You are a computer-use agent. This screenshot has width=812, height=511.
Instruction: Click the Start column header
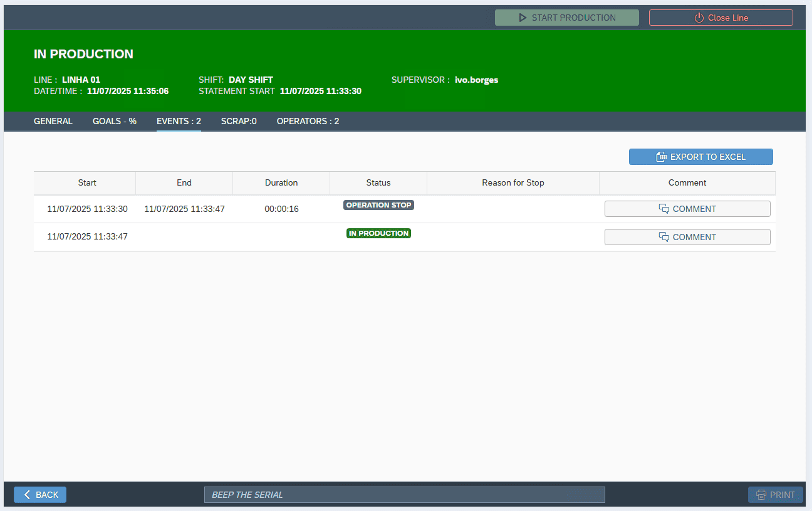(87, 183)
